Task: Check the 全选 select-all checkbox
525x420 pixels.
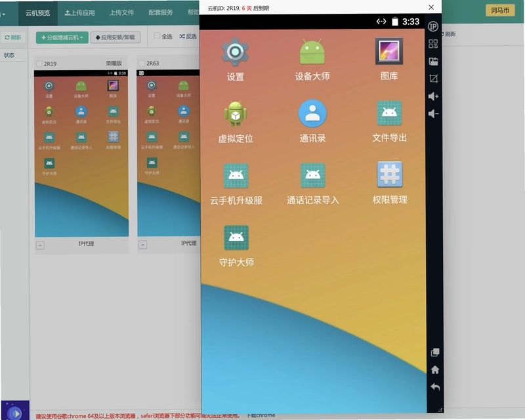Action: coord(157,35)
